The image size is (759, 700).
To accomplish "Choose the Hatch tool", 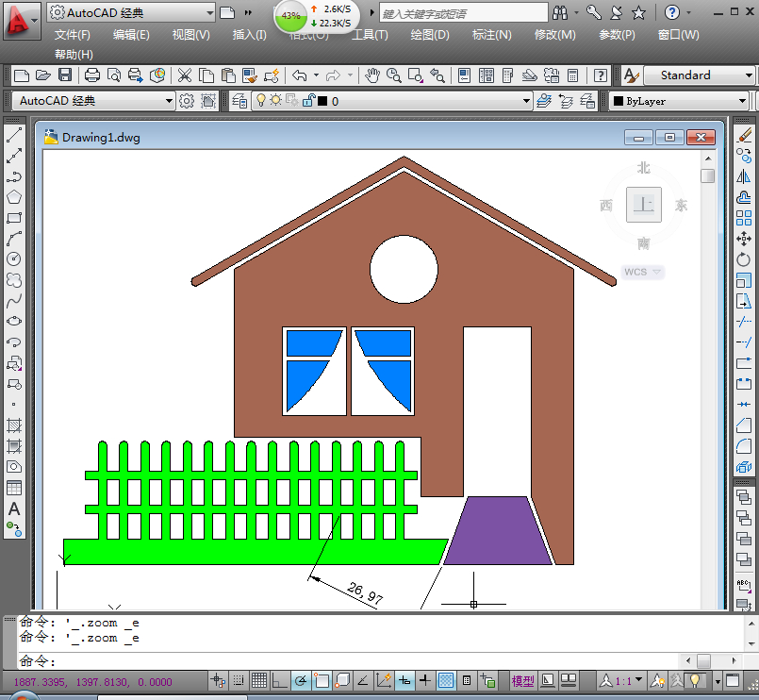I will point(14,425).
